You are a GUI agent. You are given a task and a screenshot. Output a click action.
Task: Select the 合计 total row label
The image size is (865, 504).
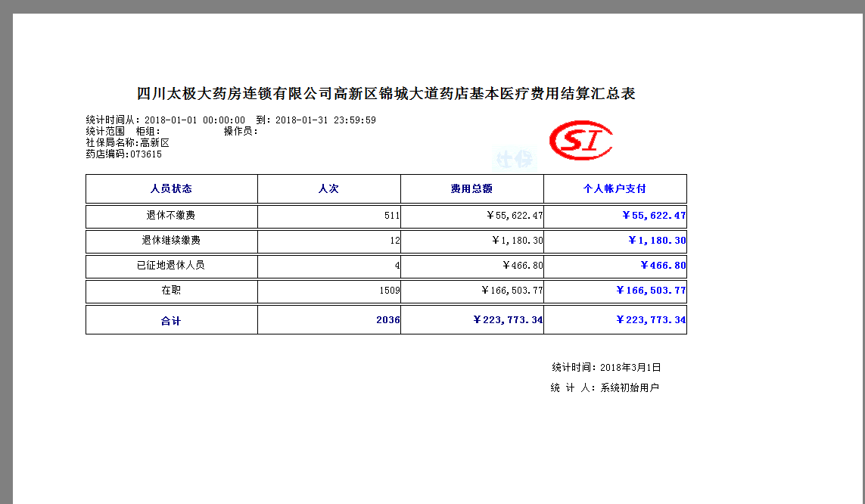point(171,321)
